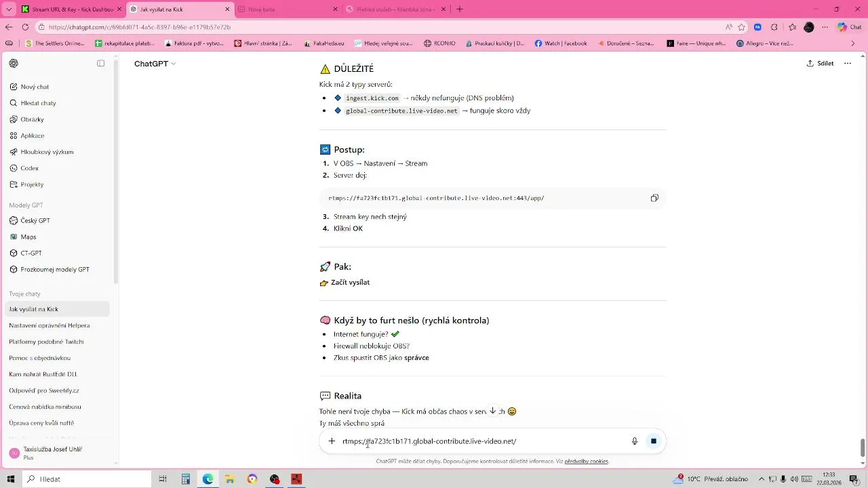Reload the page in the browser
Viewport: 868px width, 488px height.
25,27
